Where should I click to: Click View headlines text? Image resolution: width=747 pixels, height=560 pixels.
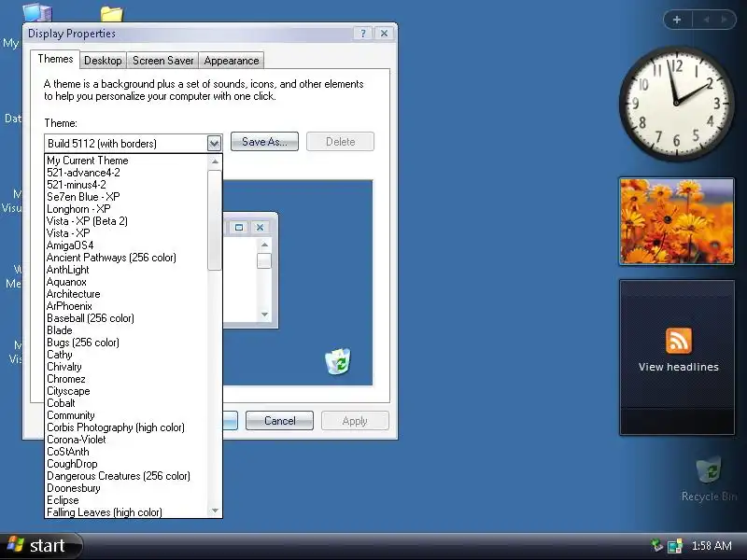click(x=679, y=367)
